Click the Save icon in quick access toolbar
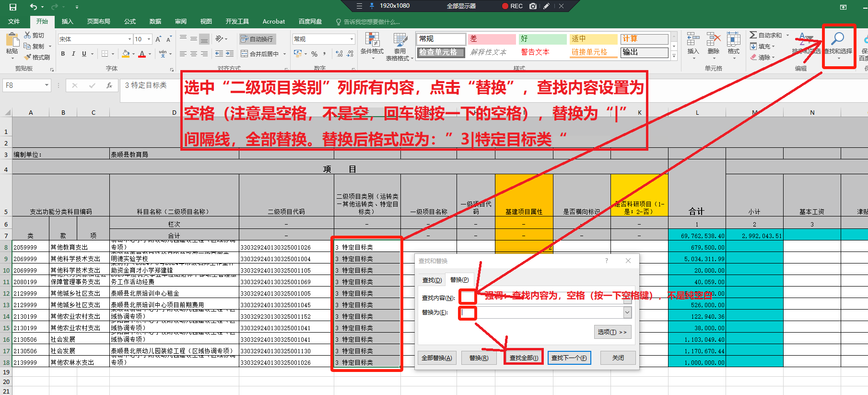This screenshot has height=395, width=868. [13, 7]
